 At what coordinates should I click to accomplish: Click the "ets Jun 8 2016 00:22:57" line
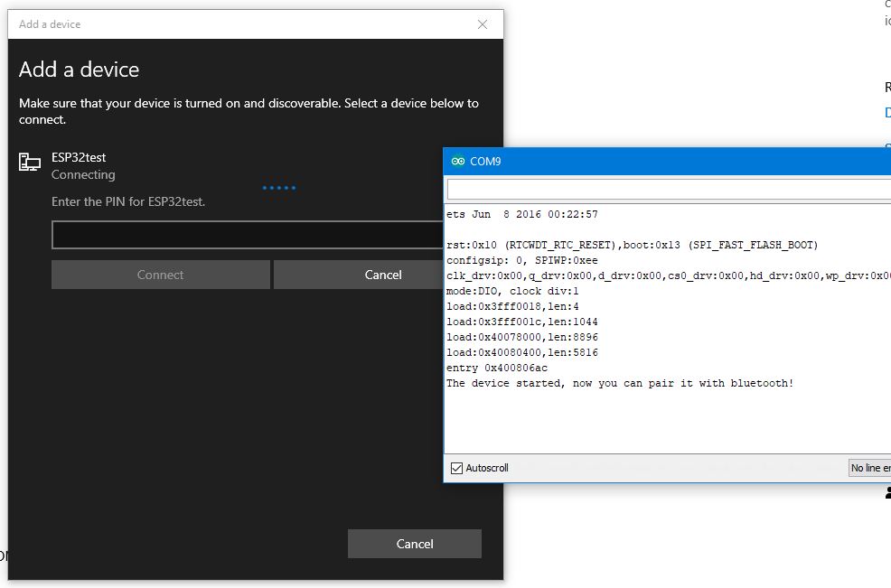pyautogui.click(x=521, y=214)
